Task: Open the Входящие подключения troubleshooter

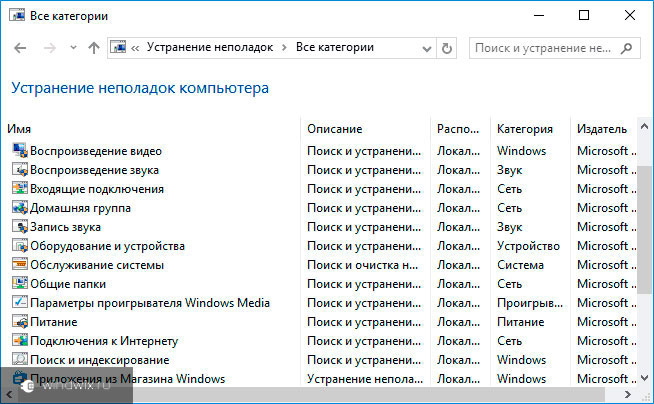Action: point(97,189)
